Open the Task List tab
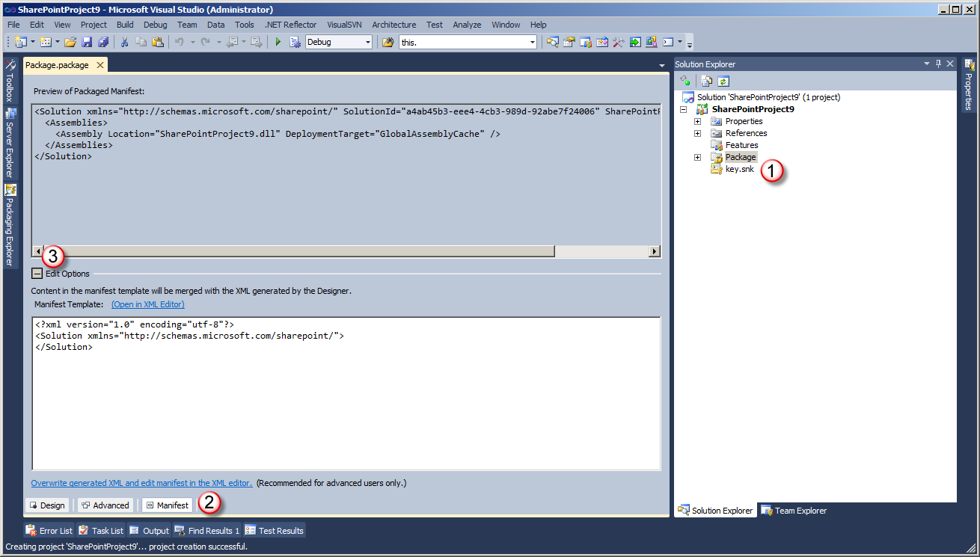Screen dimensions: 980x557 point(101,531)
